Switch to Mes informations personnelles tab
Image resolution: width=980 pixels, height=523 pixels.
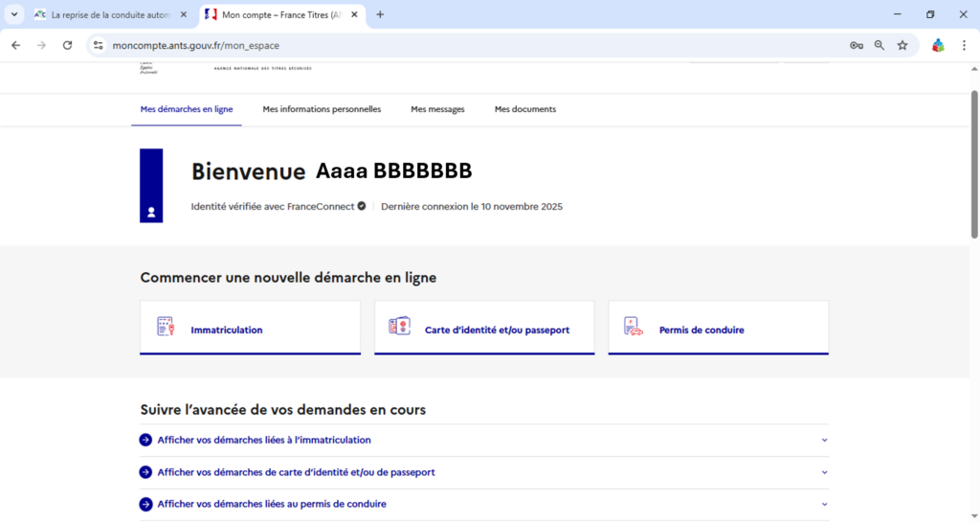pos(322,109)
